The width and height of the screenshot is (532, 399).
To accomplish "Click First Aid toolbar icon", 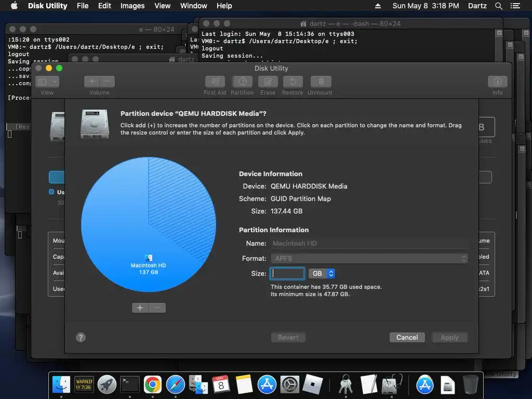I will [215, 82].
